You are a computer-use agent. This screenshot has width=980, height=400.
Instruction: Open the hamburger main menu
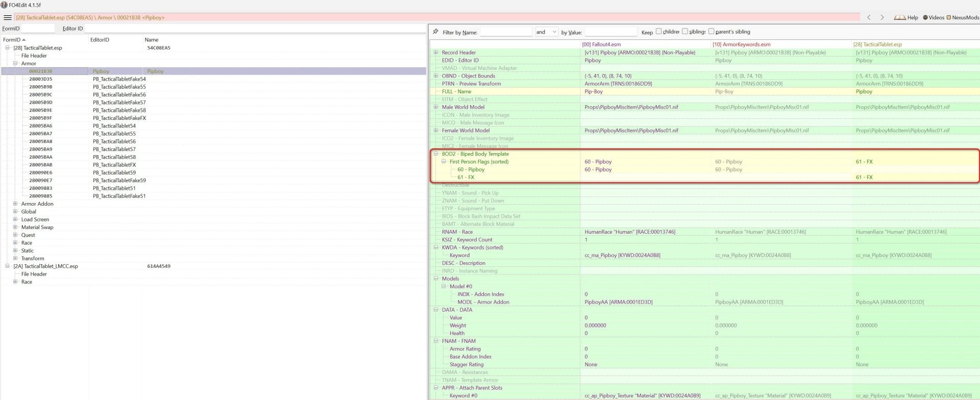click(x=8, y=18)
